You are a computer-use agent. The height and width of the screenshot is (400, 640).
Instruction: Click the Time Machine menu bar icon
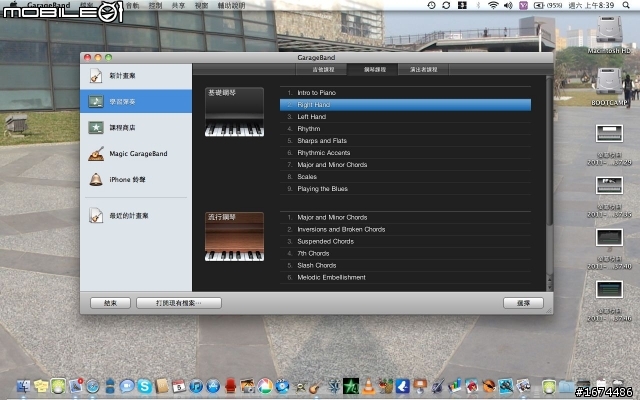431,5
